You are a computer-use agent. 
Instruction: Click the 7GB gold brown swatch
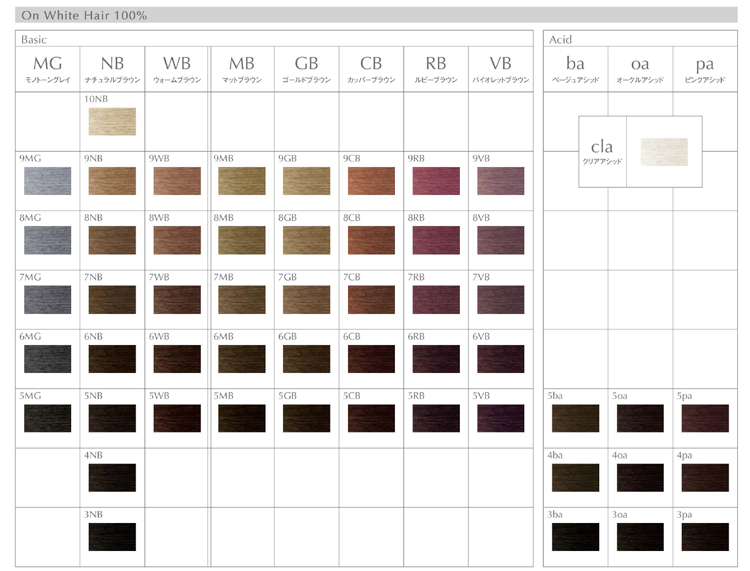click(306, 299)
